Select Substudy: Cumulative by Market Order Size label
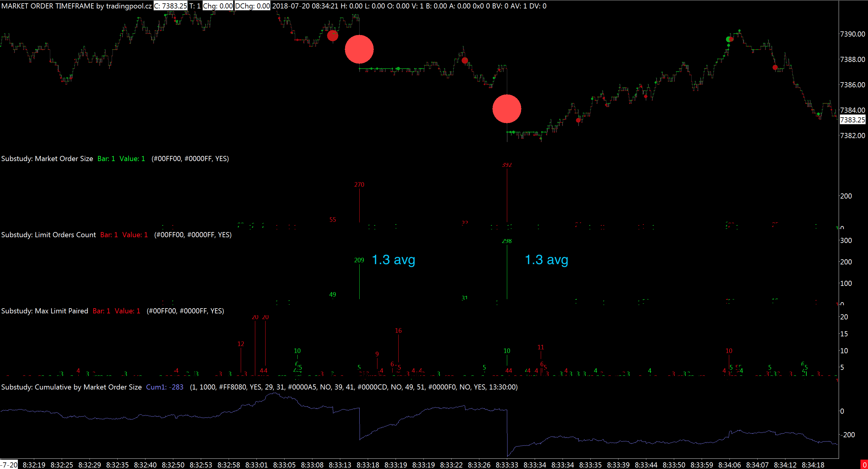This screenshot has height=469, width=868. [x=71, y=387]
